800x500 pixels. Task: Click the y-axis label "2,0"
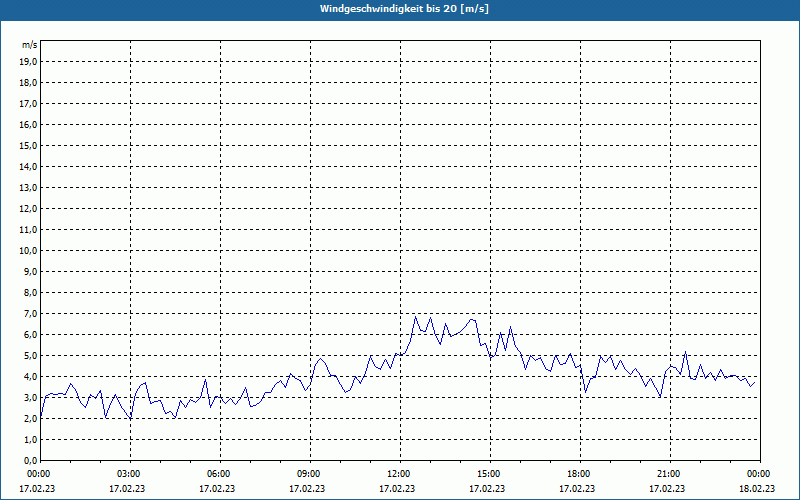(x=30, y=418)
